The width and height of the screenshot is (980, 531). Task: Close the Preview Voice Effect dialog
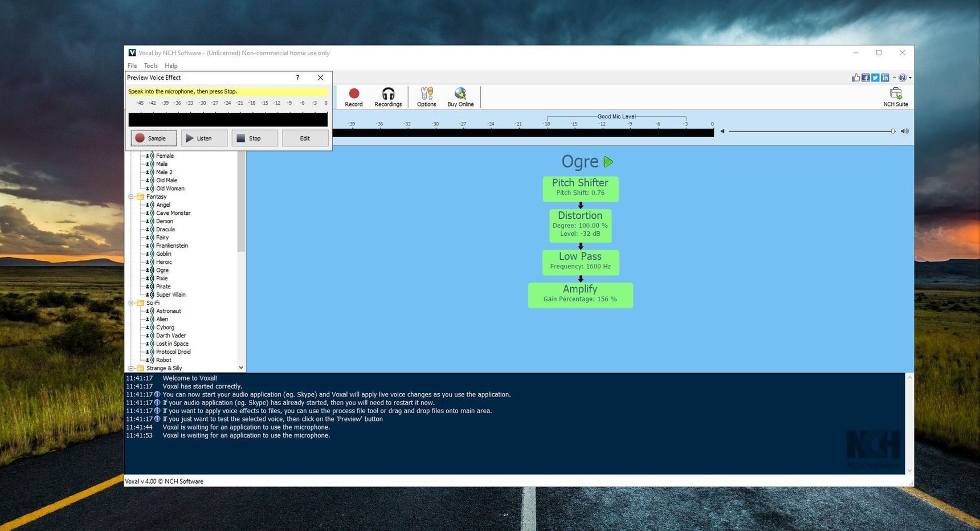[x=321, y=77]
